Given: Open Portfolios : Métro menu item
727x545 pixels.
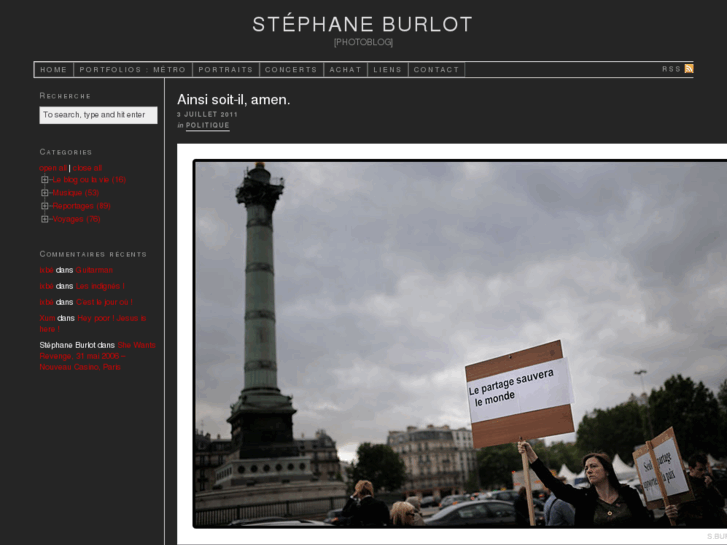Looking at the screenshot, I should pyautogui.click(x=133, y=70).
